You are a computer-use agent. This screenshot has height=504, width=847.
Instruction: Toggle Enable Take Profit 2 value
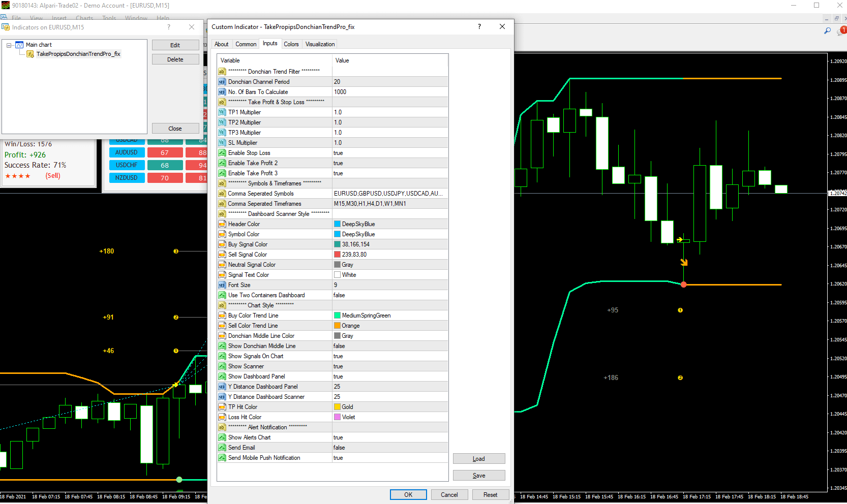pyautogui.click(x=390, y=163)
